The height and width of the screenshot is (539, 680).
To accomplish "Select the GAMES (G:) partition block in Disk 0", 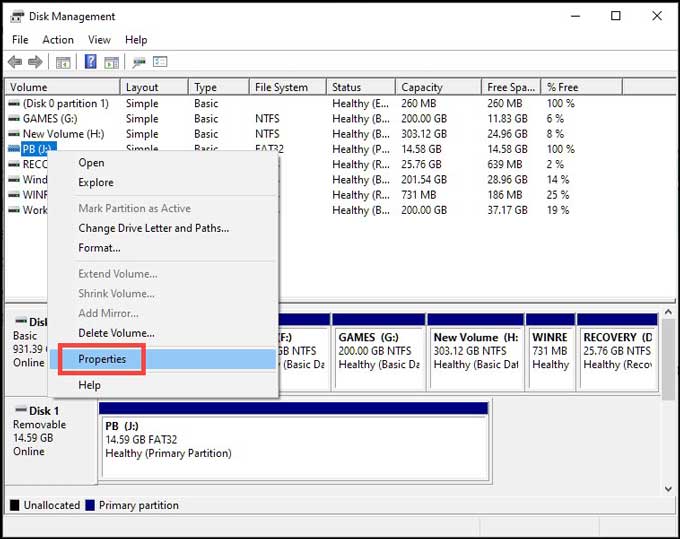I will tap(379, 353).
